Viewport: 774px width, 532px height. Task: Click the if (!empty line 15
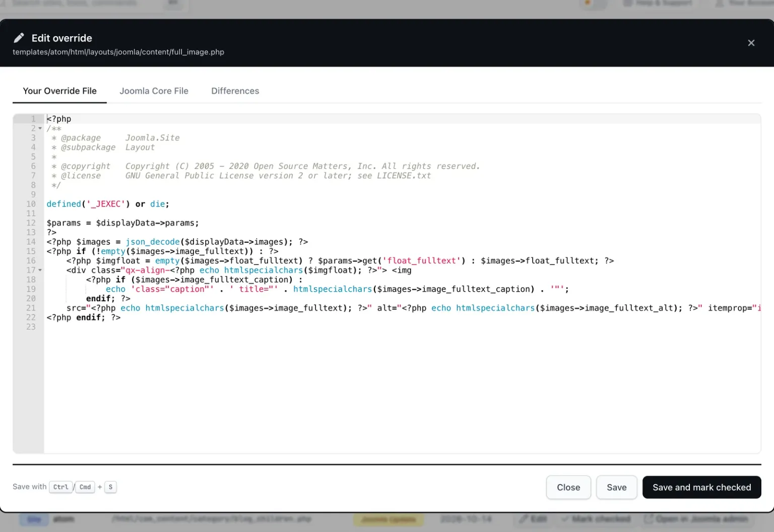coord(162,251)
